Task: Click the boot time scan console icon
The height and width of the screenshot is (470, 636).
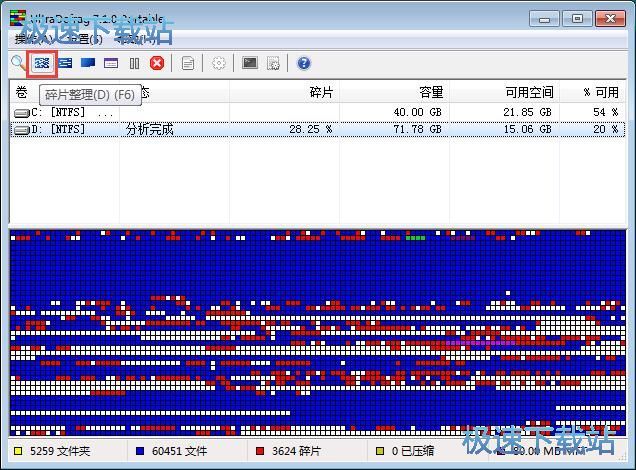Action: click(x=250, y=63)
